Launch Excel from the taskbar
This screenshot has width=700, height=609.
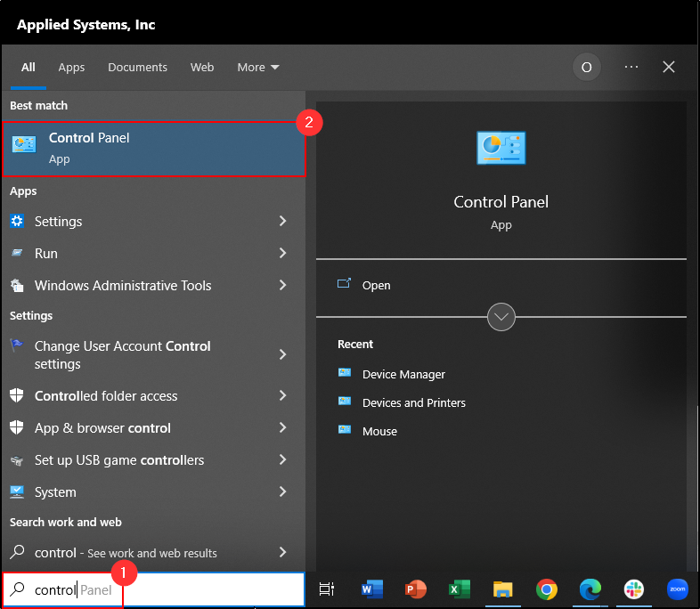(x=460, y=589)
